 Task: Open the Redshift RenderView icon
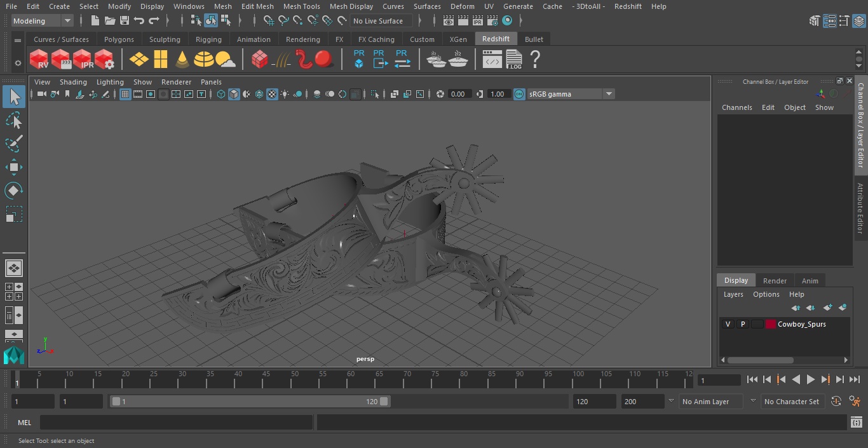39,60
